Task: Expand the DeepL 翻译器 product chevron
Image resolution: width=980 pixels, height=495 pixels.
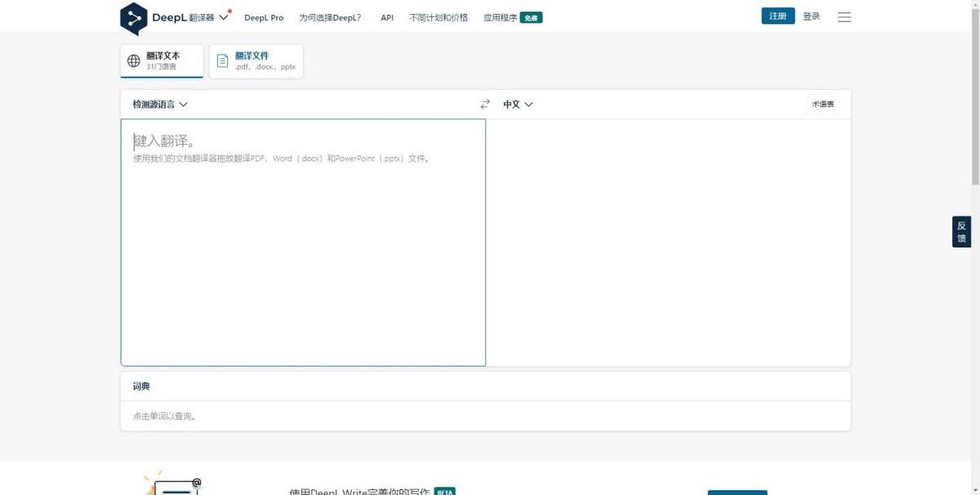Action: [x=224, y=18]
